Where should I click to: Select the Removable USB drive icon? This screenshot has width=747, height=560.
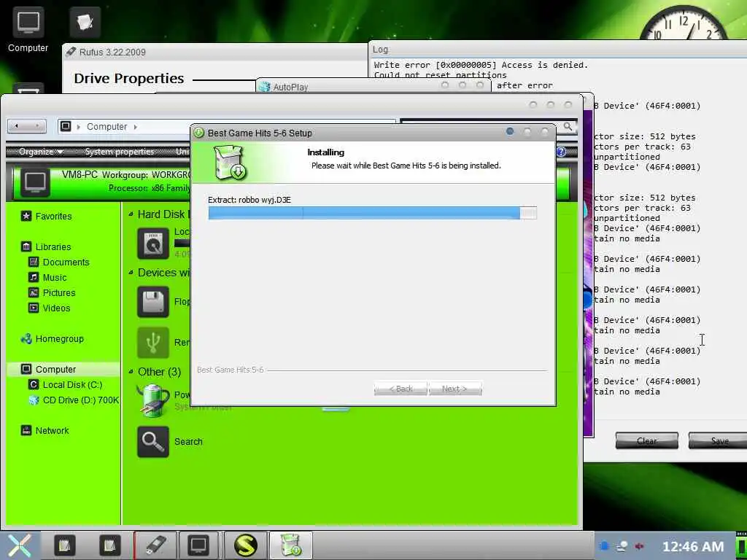153,343
